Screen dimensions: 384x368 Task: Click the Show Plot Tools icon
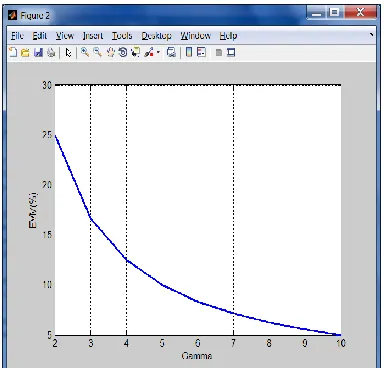231,53
